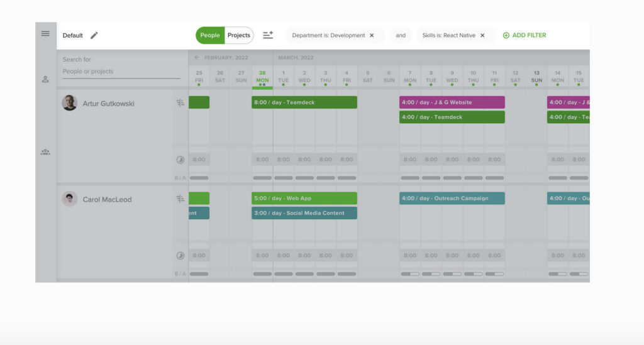Focus the Search for People or projects field
The width and height of the screenshot is (644, 345).
point(121,72)
